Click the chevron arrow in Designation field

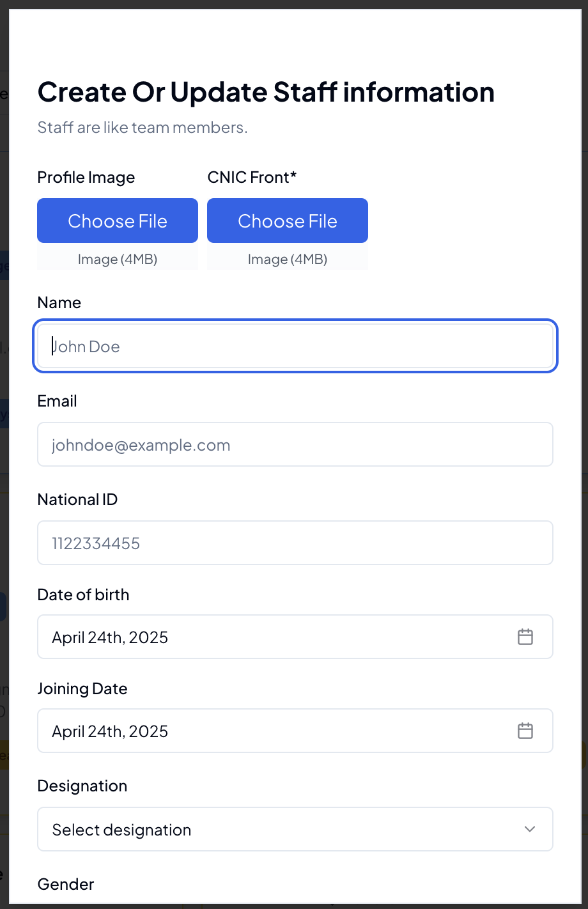point(529,829)
